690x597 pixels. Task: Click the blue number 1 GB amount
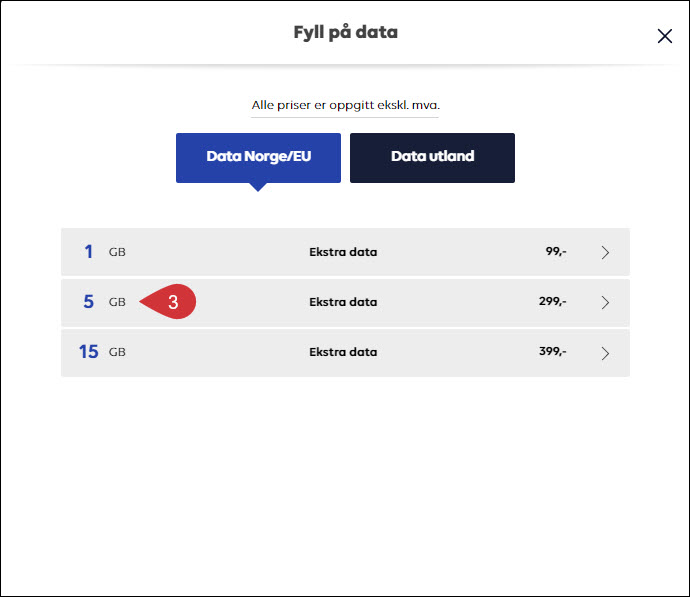[x=88, y=252]
